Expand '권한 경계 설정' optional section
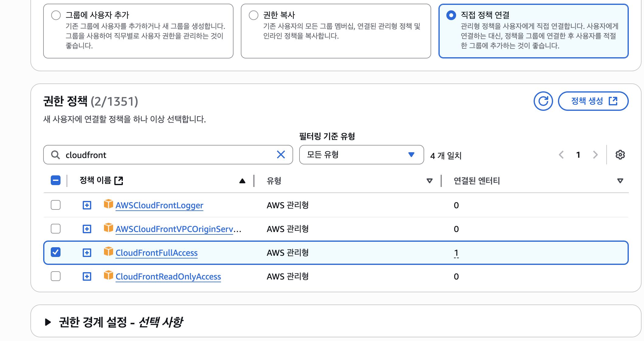Viewport: 644px width, 341px height. point(48,322)
